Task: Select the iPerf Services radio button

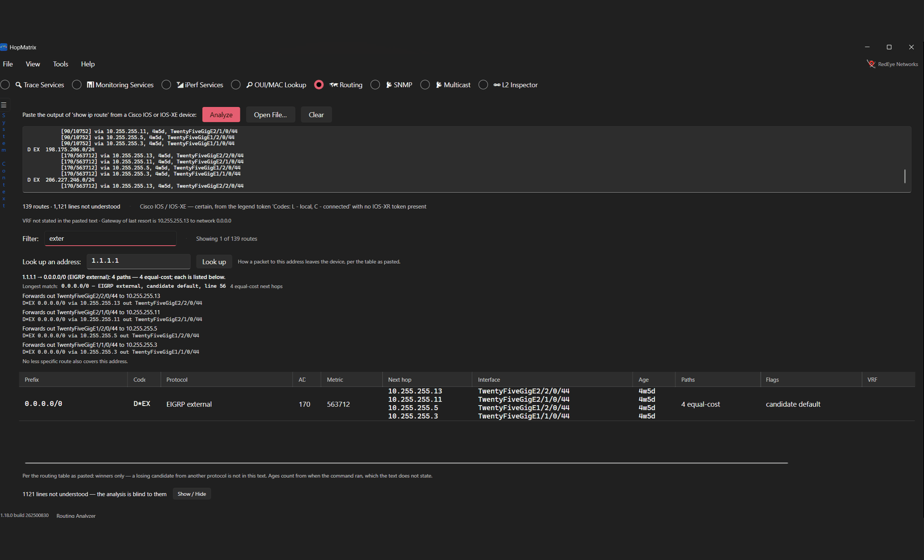Action: [166, 85]
